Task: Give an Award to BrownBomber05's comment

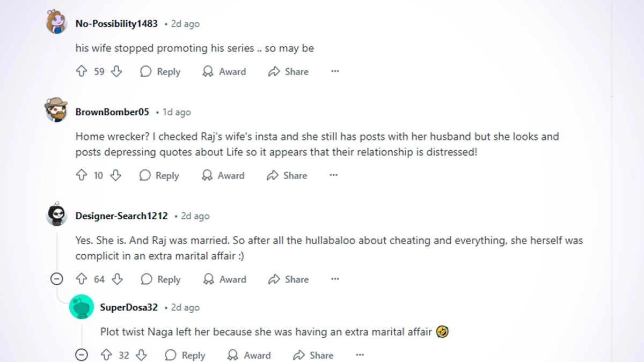Action: (223, 175)
